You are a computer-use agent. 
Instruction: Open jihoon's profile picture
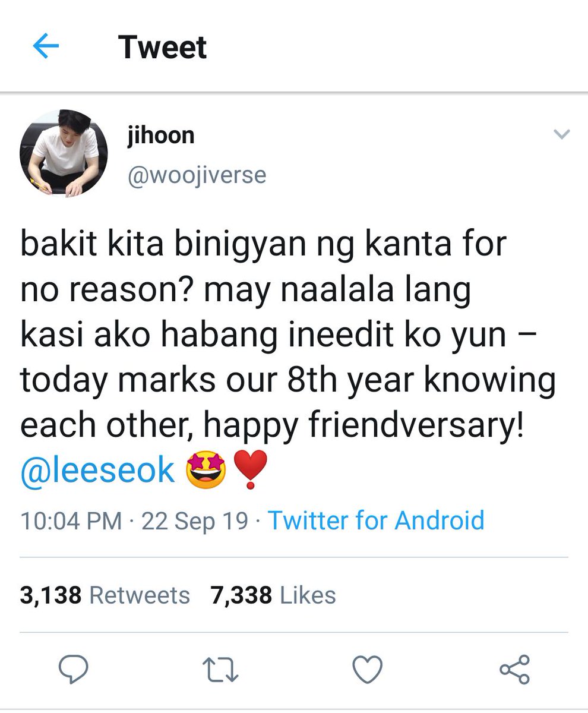(64, 153)
